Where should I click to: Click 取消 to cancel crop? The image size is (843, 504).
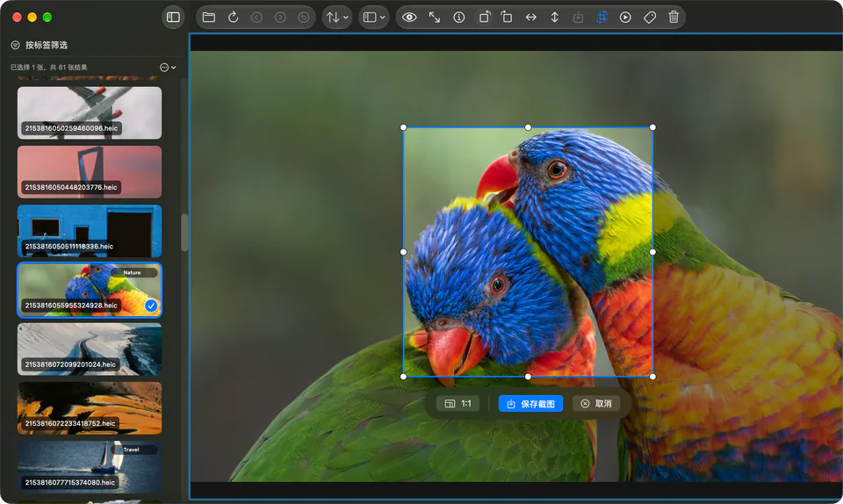596,404
